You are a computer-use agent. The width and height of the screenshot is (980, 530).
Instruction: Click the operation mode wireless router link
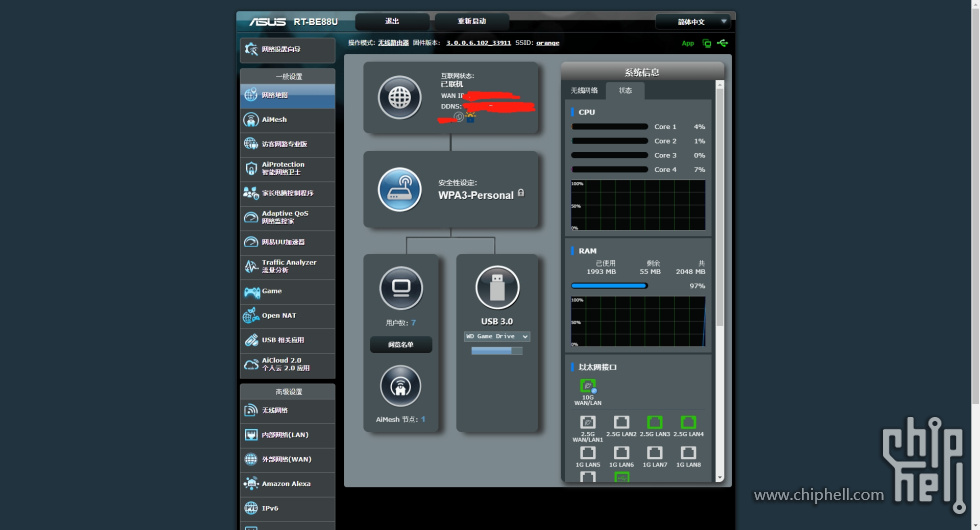393,43
